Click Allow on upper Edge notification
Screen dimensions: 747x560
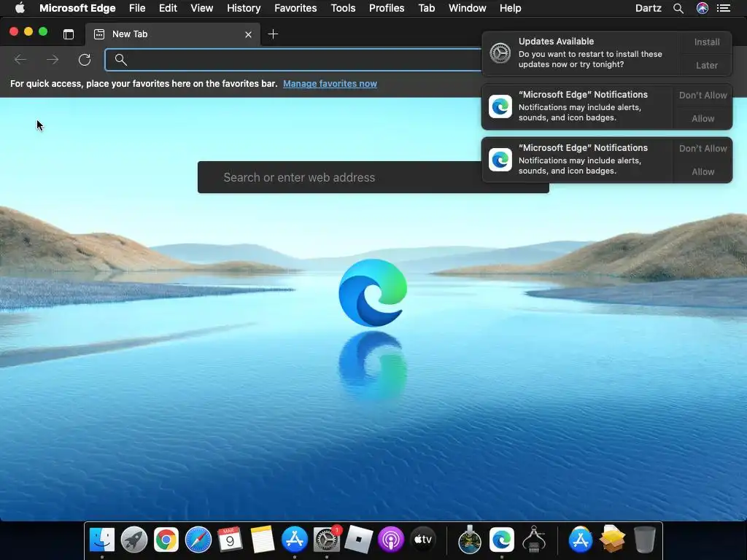coord(703,119)
